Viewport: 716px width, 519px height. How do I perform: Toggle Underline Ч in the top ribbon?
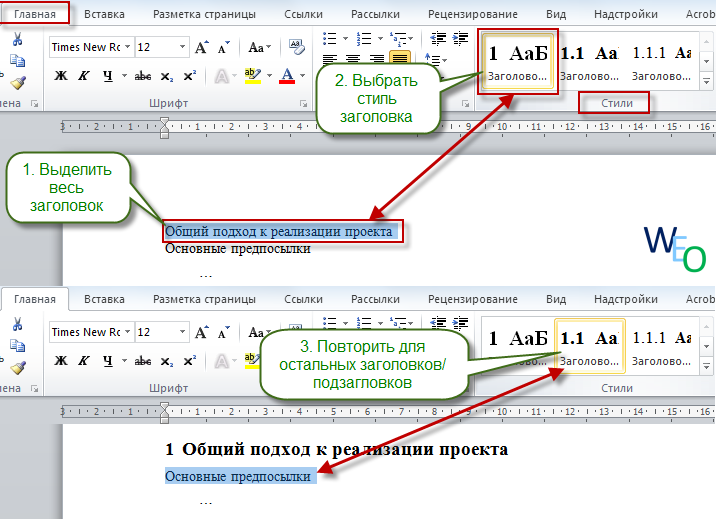click(x=108, y=76)
